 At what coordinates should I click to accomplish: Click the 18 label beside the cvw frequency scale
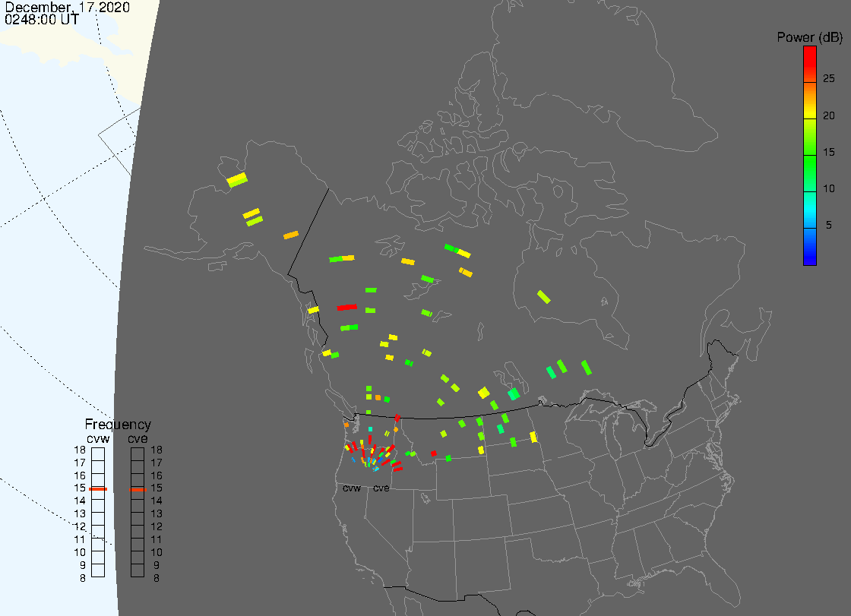[80, 450]
